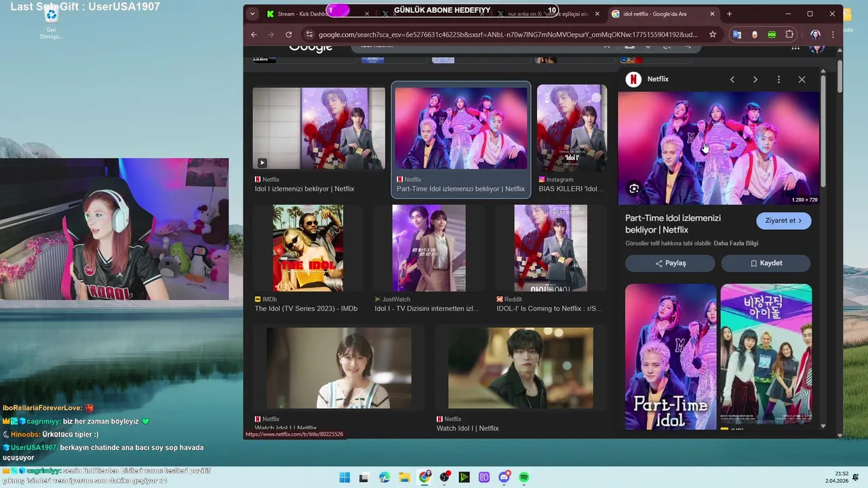Close the idol netflix Google tab

coord(711,14)
